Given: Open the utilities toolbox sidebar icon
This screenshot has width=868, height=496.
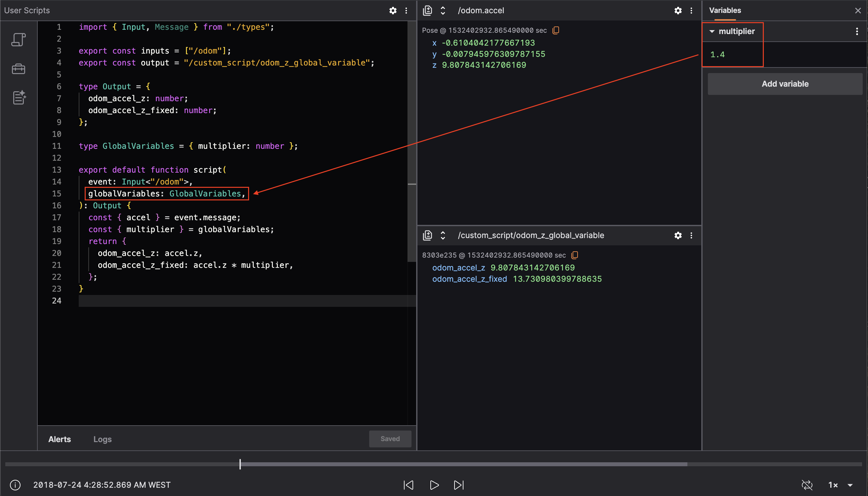Looking at the screenshot, I should (19, 69).
